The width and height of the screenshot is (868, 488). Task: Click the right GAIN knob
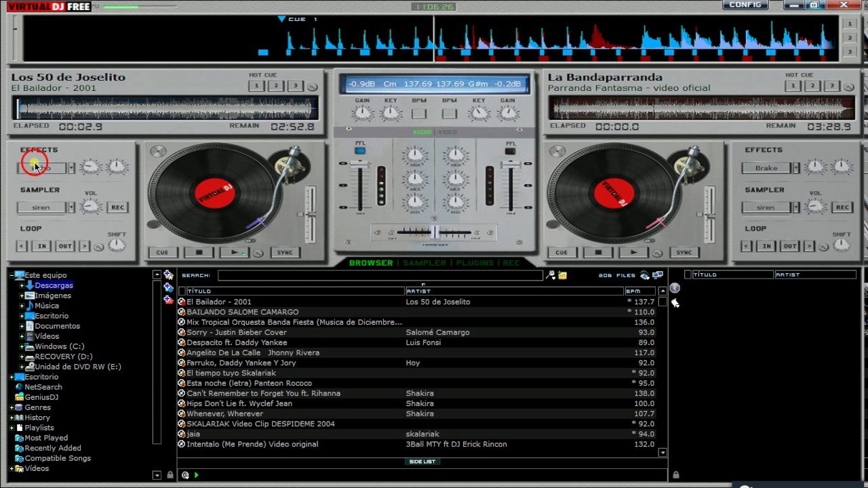click(507, 113)
